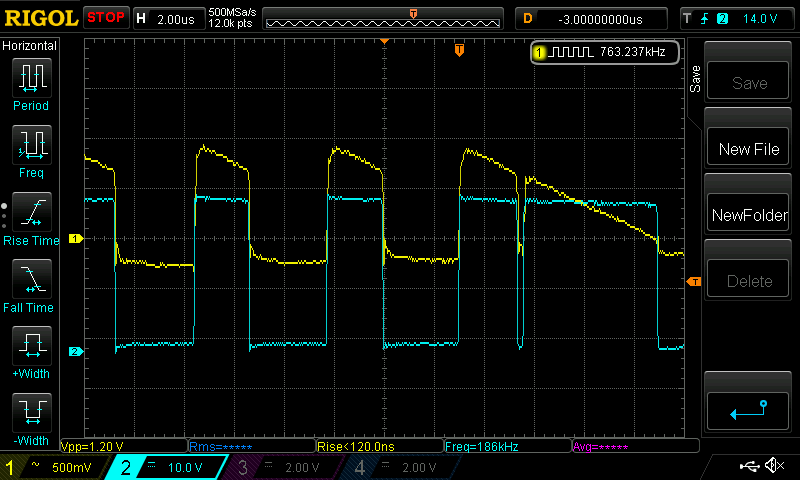
Task: Open the Horizontal measurement menu header
Action: tap(31, 46)
